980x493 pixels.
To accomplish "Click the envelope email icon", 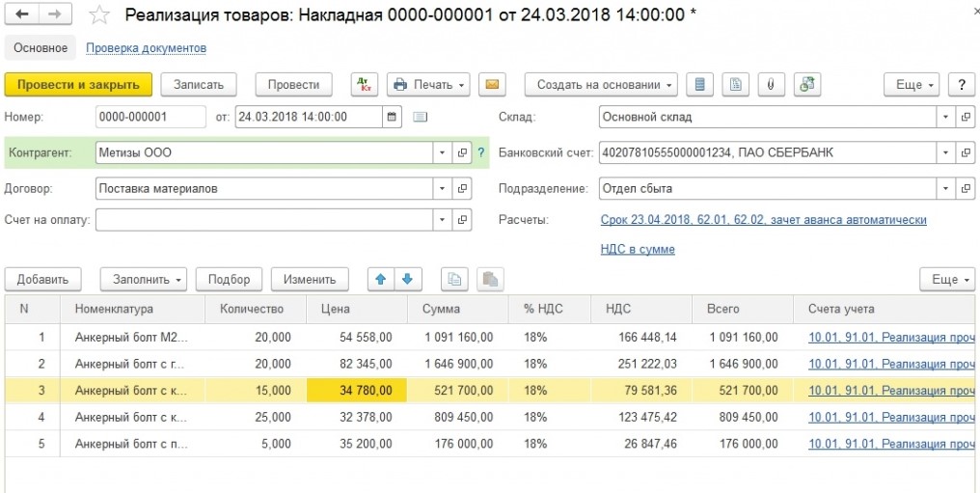I will (x=492, y=85).
